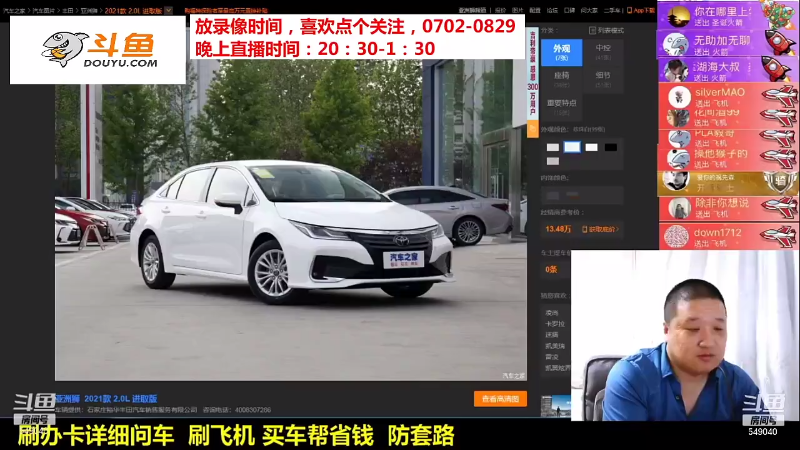Image resolution: width=800 pixels, height=450 pixels.
Task: Open the 报价 top nav link
Action: pyautogui.click(x=501, y=10)
